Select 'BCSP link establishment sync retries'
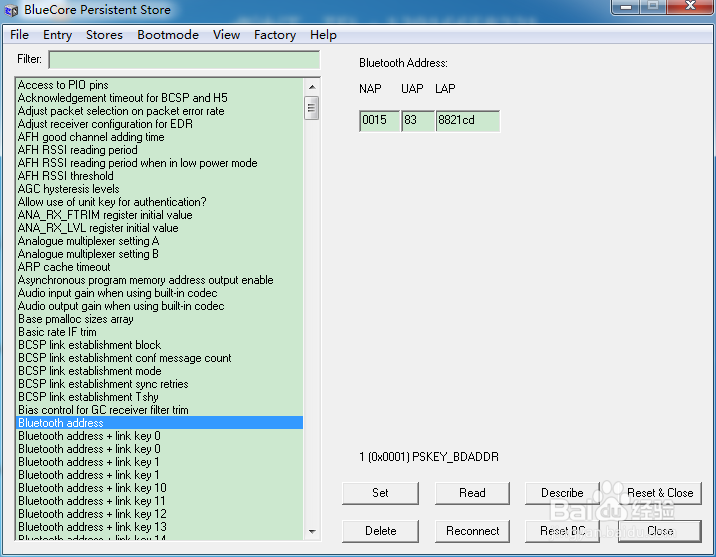The height and width of the screenshot is (557, 716). tap(160, 384)
